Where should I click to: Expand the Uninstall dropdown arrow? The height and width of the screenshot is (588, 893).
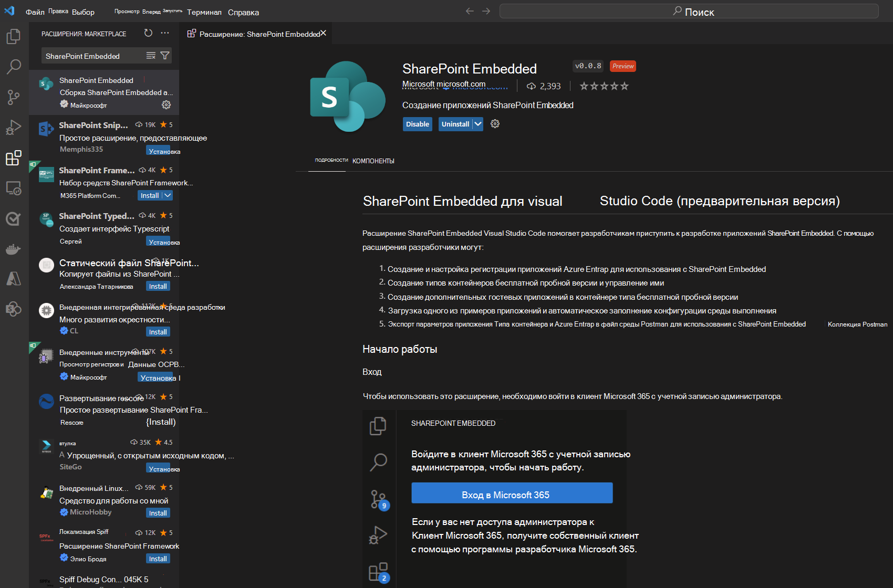point(477,124)
